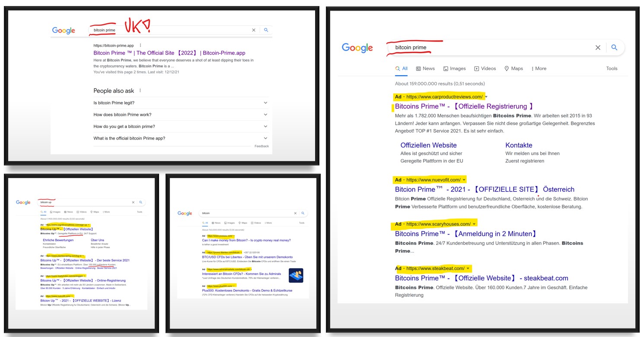The width and height of the screenshot is (644, 337).
Task: Open the dropdown arrow beside nuevofit.com above Bitcion Prime
Action: [x=464, y=180]
